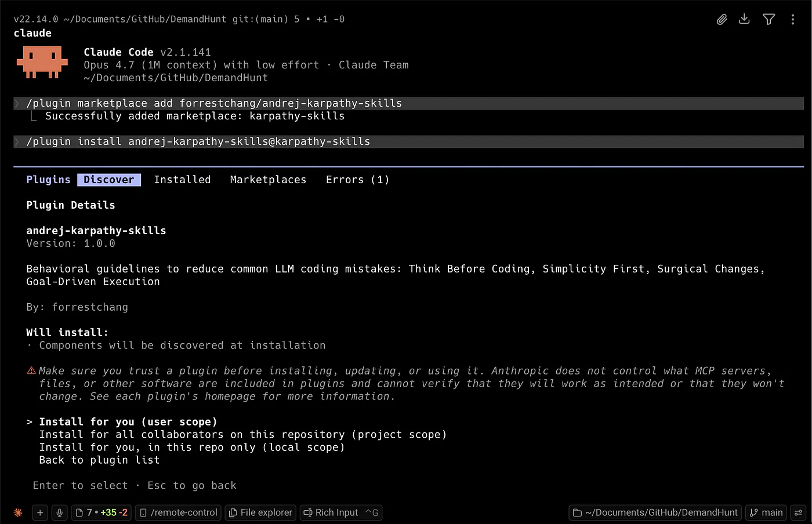Viewport: 812px width, 524px height.
Task: Open the filter funnel icon
Action: tap(768, 20)
